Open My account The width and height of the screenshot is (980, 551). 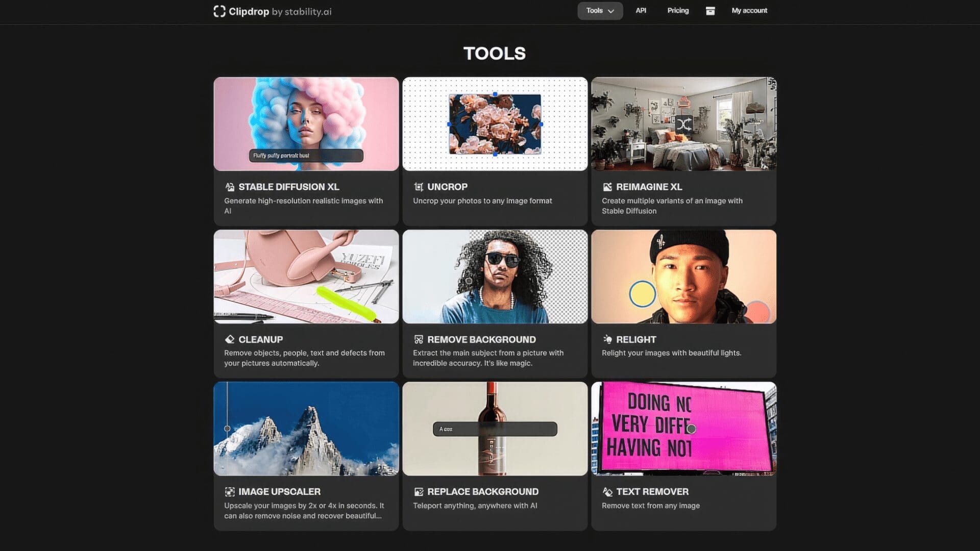click(x=749, y=11)
